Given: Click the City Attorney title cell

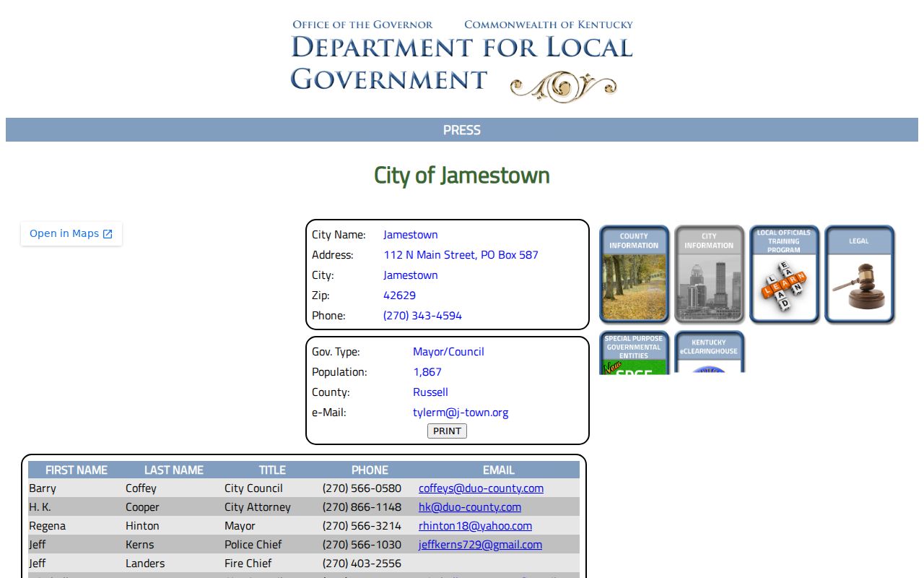Looking at the screenshot, I should pos(258,507).
